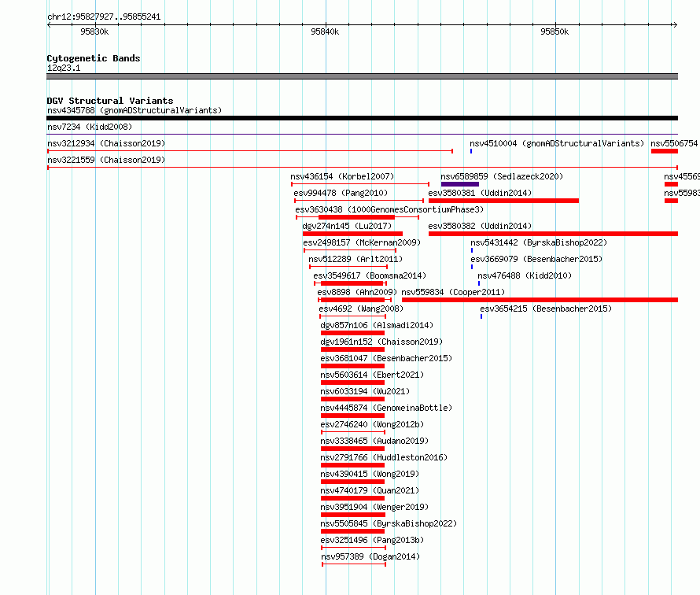Select the nsv436154 (Korbel2007) label
This screenshot has width=700, height=595.
point(342,176)
